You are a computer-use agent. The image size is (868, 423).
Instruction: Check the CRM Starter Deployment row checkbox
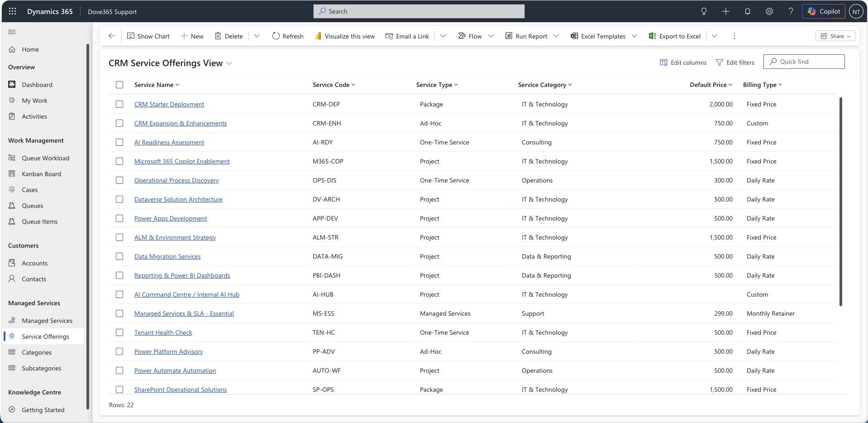click(119, 104)
